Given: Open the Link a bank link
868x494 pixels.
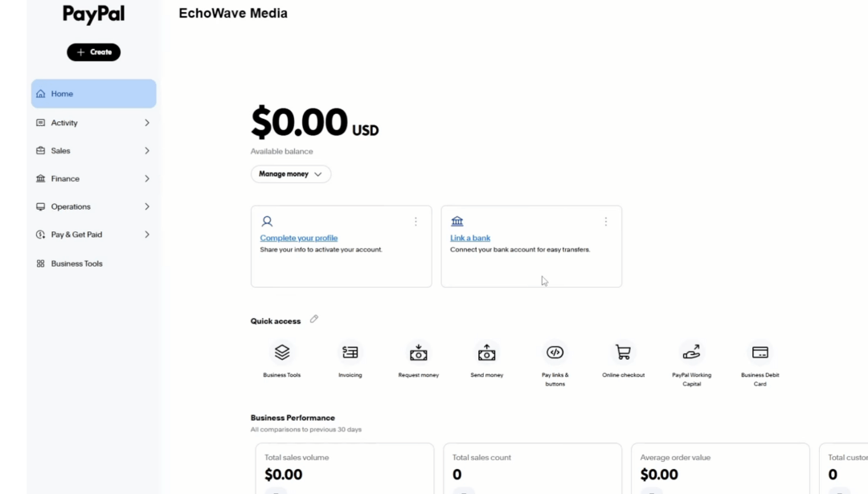Looking at the screenshot, I should (470, 238).
